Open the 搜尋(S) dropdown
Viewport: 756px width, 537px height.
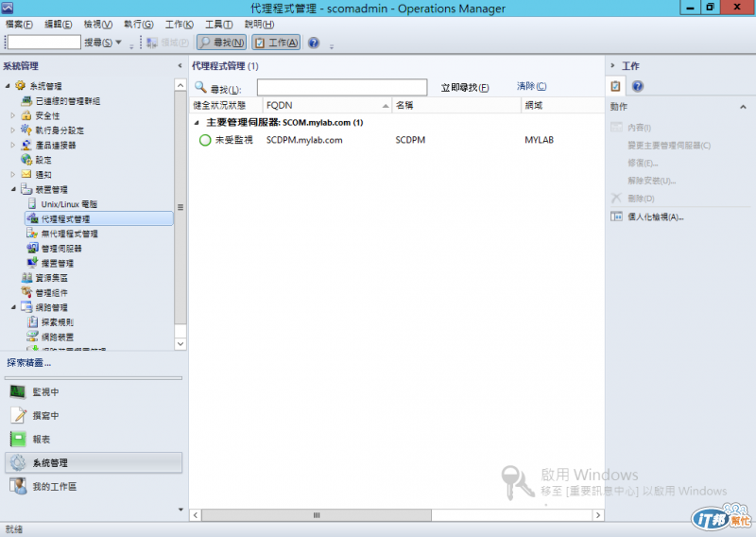tap(103, 43)
